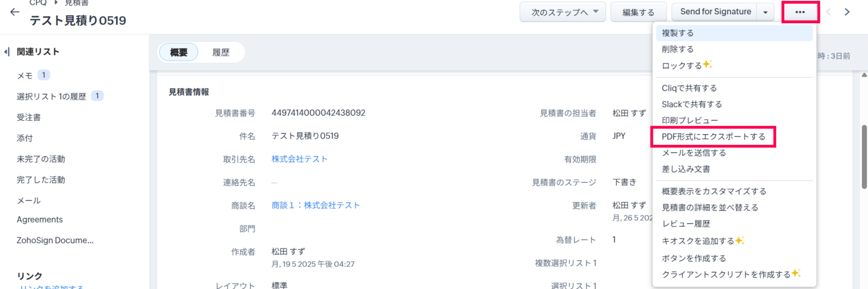
Task: Open the three-dots more actions menu
Action: pyautogui.click(x=800, y=12)
